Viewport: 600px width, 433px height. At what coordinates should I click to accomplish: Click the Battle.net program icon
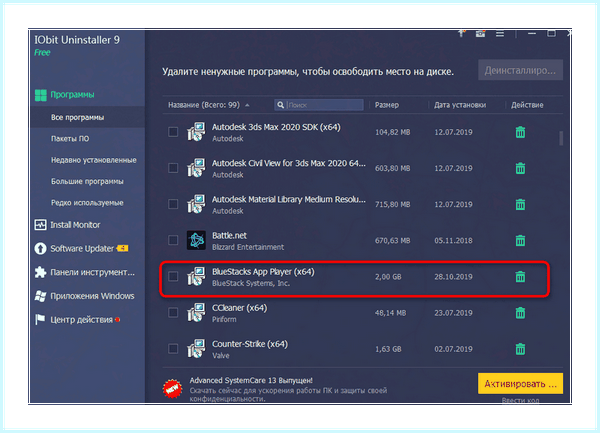(196, 240)
